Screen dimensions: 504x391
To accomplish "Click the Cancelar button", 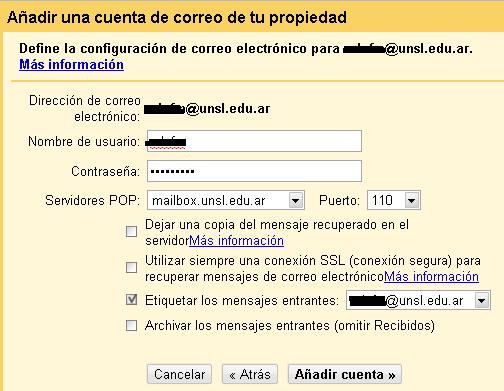I will pyautogui.click(x=179, y=374).
